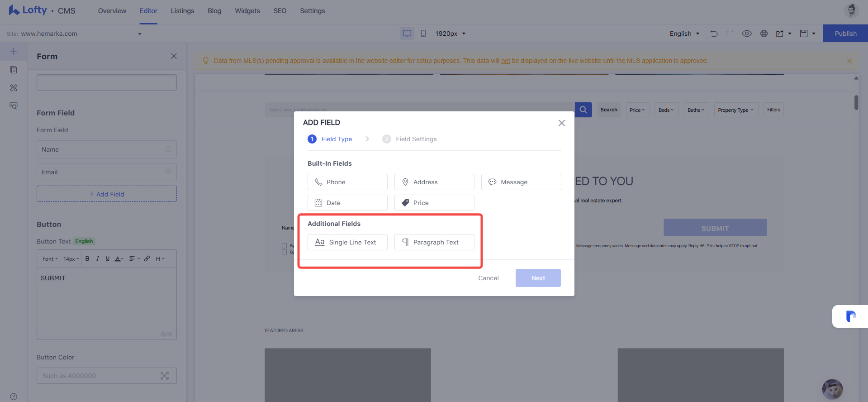Image resolution: width=868 pixels, height=402 pixels.
Task: Close the Form panel
Action: pos(174,56)
